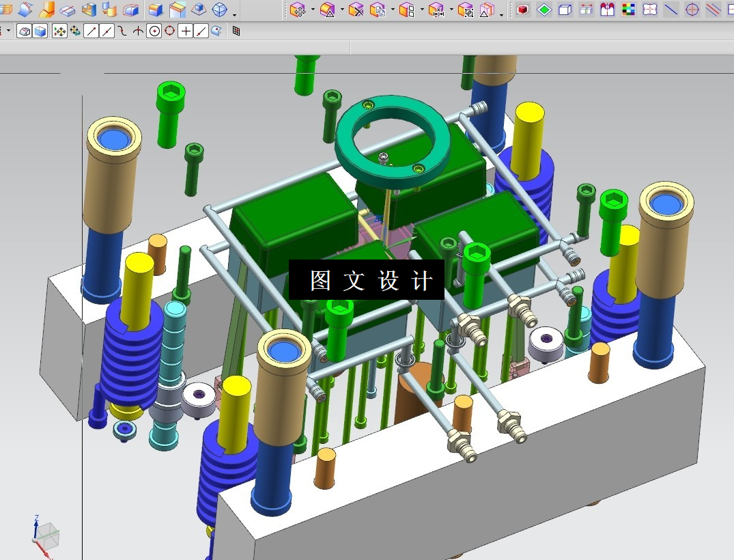This screenshot has height=560, width=734.
Task: Enable the Point on Curve snap
Action: 201,31
